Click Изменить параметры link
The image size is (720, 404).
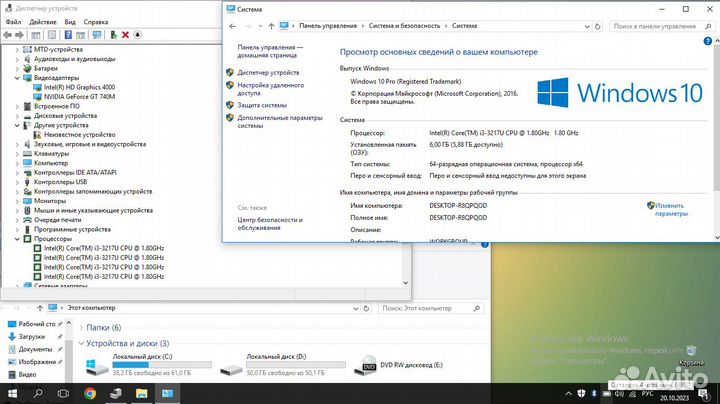(x=671, y=209)
